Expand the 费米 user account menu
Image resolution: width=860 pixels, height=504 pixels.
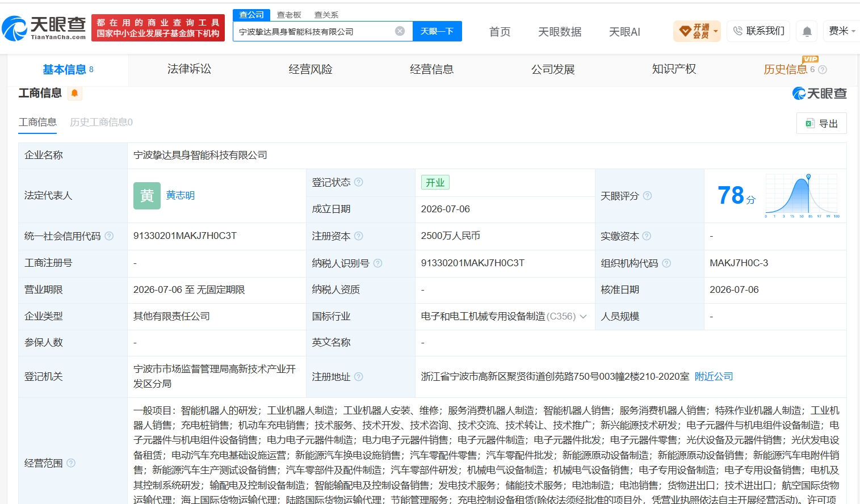842,31
